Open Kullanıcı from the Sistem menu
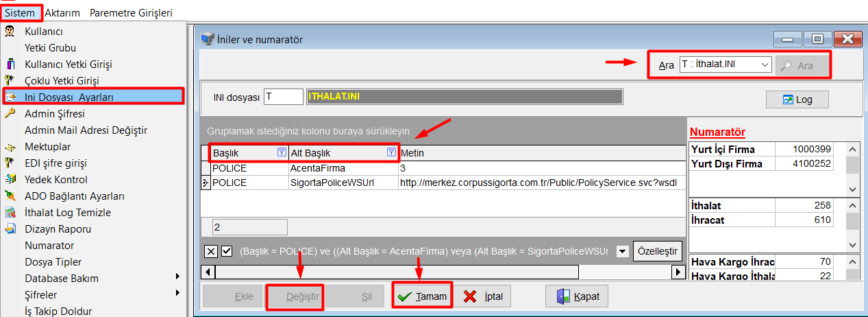Image resolution: width=868 pixels, height=317 pixels. (x=44, y=32)
